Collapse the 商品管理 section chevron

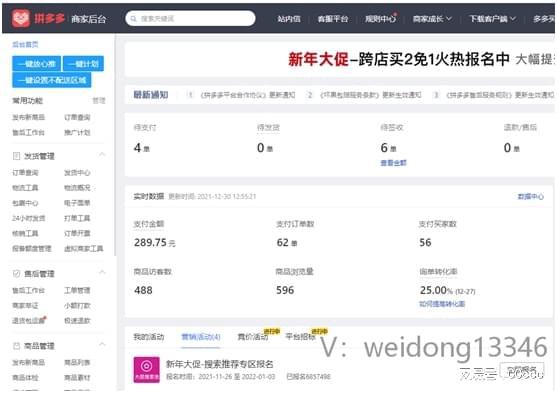(102, 345)
